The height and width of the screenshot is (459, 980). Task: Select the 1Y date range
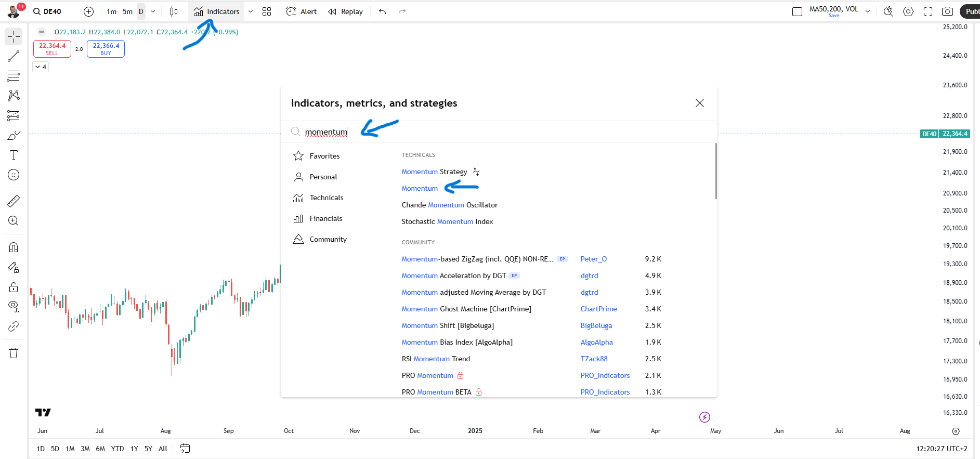[x=134, y=449]
